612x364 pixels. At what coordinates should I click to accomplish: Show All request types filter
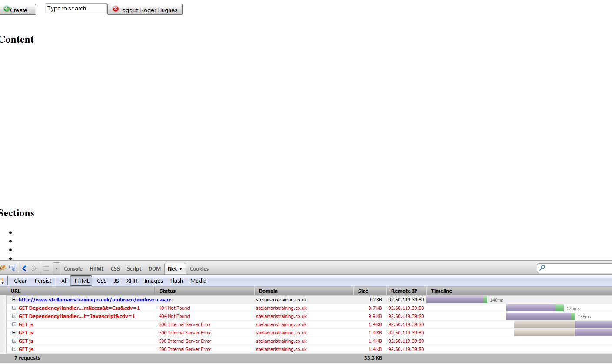click(x=64, y=281)
